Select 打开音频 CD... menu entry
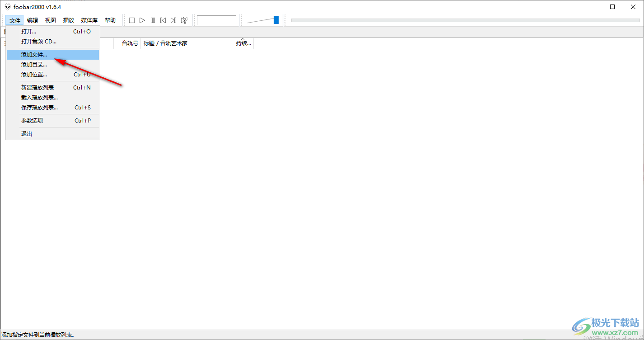This screenshot has height=340, width=644. (x=53, y=42)
